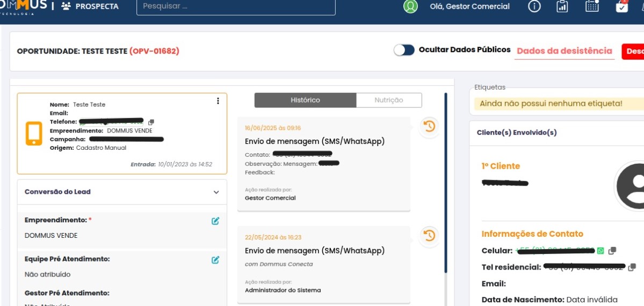The width and height of the screenshot is (644, 306).
Task: Click the history panel vertical scrollbar
Action: pos(446,183)
